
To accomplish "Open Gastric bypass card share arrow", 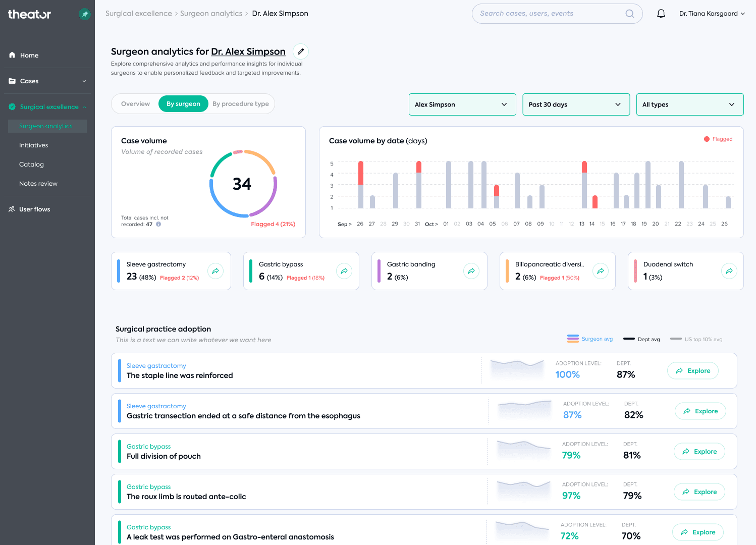I will 344,271.
